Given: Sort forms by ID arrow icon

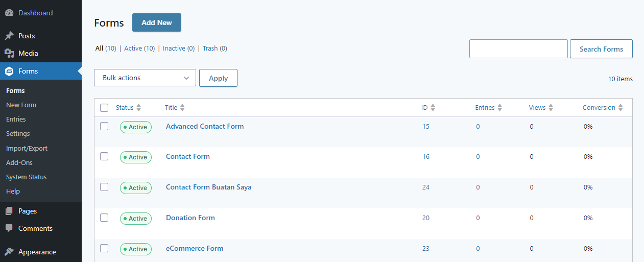Looking at the screenshot, I should coord(433,108).
